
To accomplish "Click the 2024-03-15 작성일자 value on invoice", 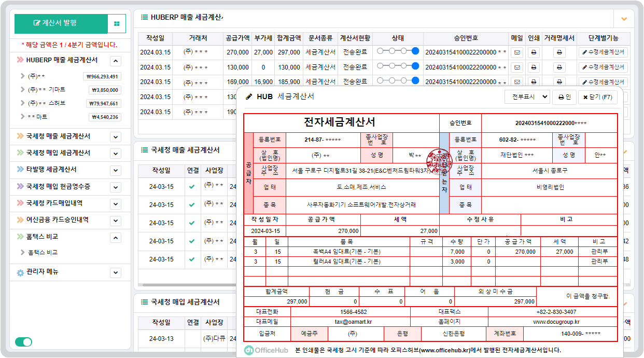I will point(265,231).
